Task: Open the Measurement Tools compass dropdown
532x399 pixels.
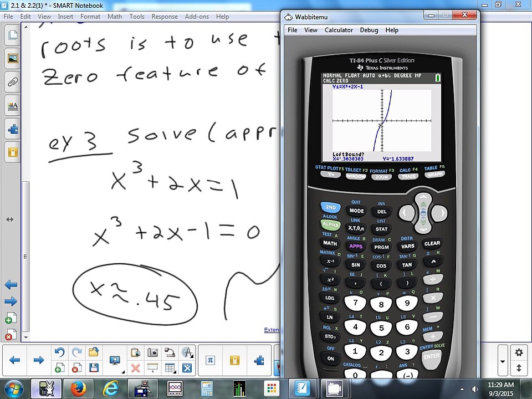Action: tap(187, 352)
